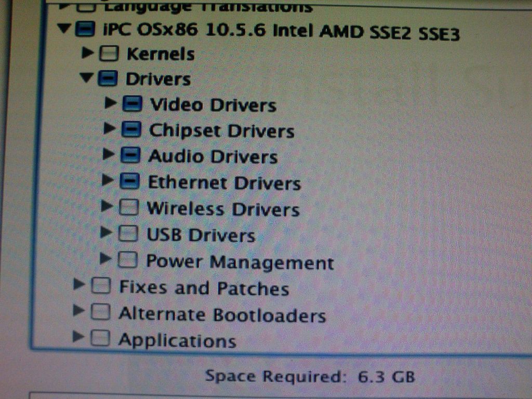Image resolution: width=532 pixels, height=399 pixels.
Task: Select the Chipset Drivers label
Action: tap(221, 131)
